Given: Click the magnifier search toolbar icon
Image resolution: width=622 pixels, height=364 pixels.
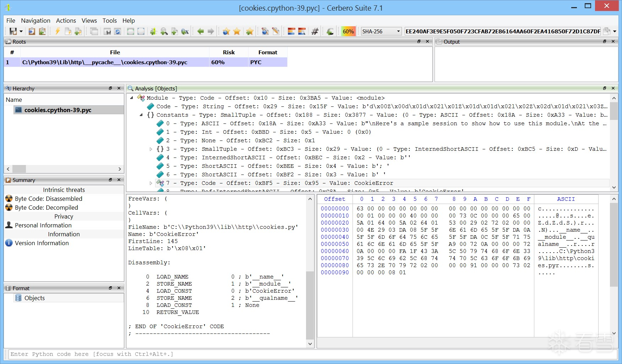Looking at the screenshot, I should (164, 32).
